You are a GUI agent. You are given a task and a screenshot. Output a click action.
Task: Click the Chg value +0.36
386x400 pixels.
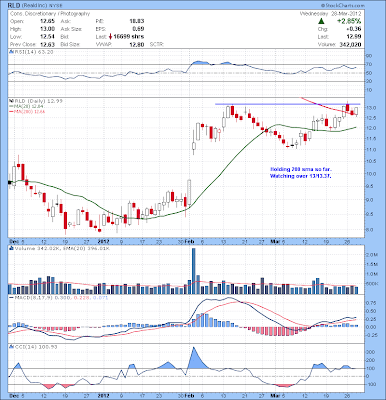pyautogui.click(x=353, y=29)
